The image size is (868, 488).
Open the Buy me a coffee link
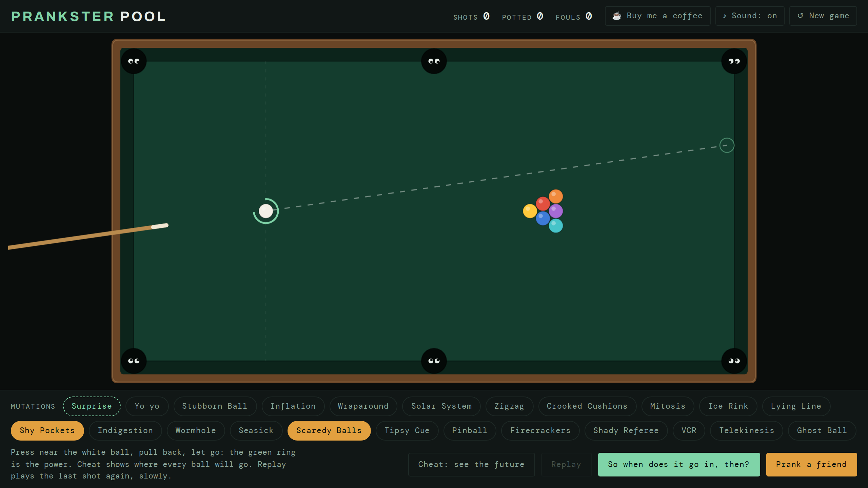click(658, 16)
